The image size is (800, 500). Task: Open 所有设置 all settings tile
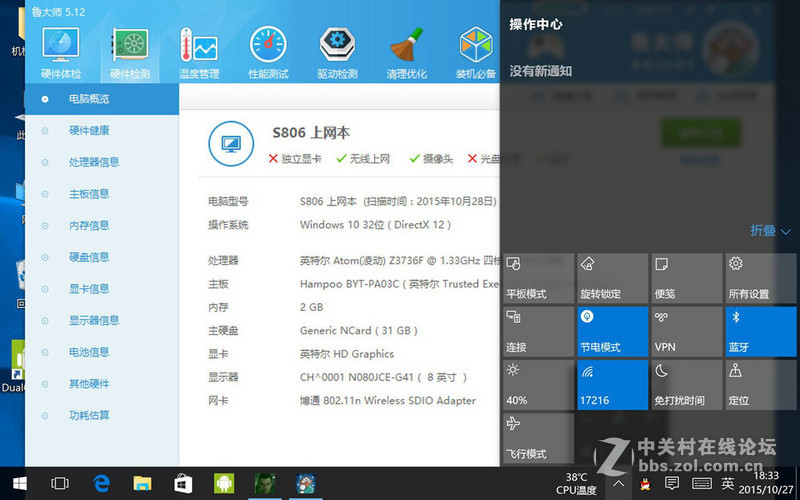coord(760,278)
